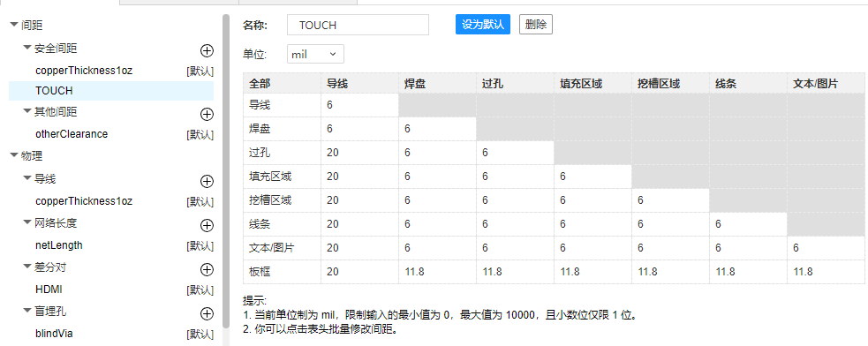The height and width of the screenshot is (346, 868).
Task: Click the 导线 column header
Action: [359, 84]
